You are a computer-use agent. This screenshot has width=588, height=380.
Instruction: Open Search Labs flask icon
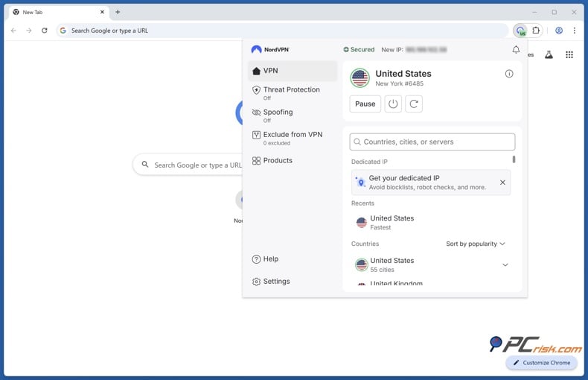pos(549,55)
